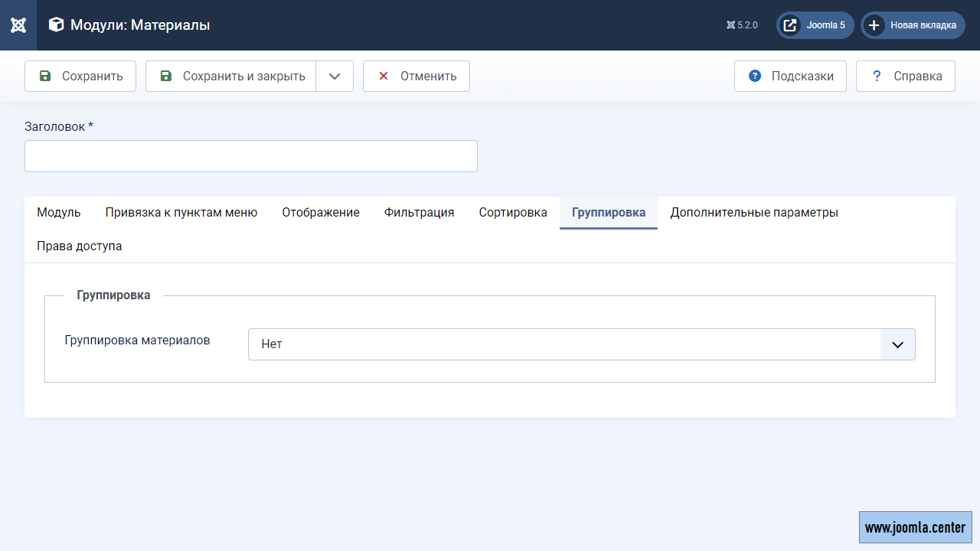Open the Отображение tab
The width and height of the screenshot is (980, 551).
pos(321,213)
